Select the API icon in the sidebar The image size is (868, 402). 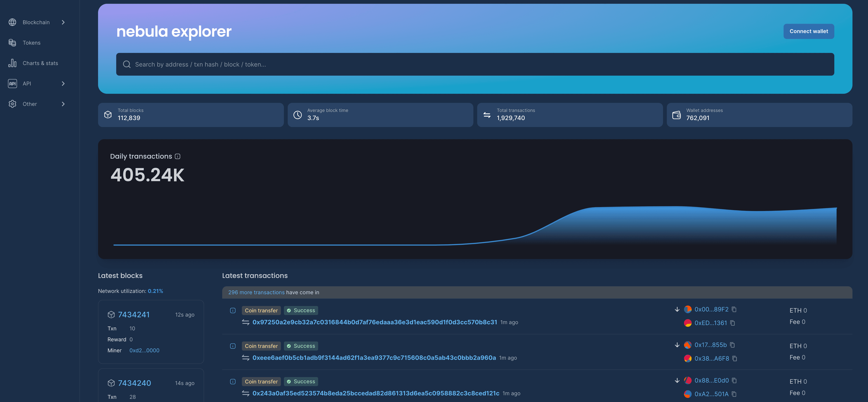pyautogui.click(x=12, y=84)
